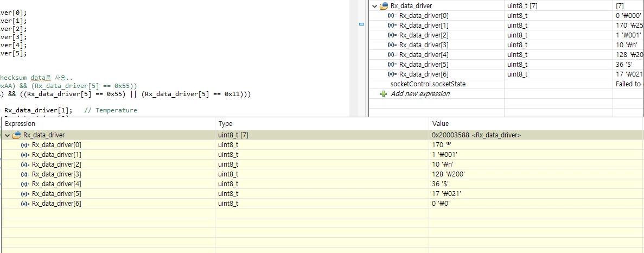
Task: Click code line comparing Rx_data_driver[5] to 0x11
Action: (x=125, y=94)
